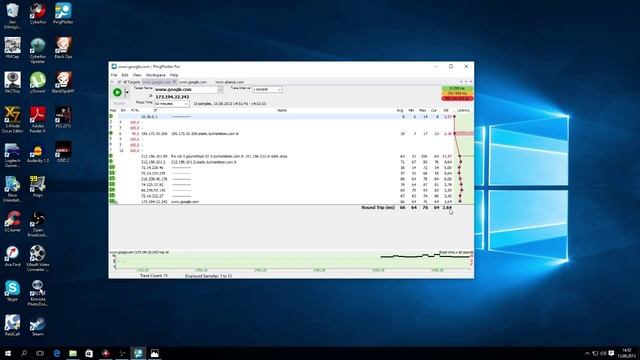This screenshot has width=640, height=360.
Task: Click the green latency legend swatch
Action: tap(457, 88)
